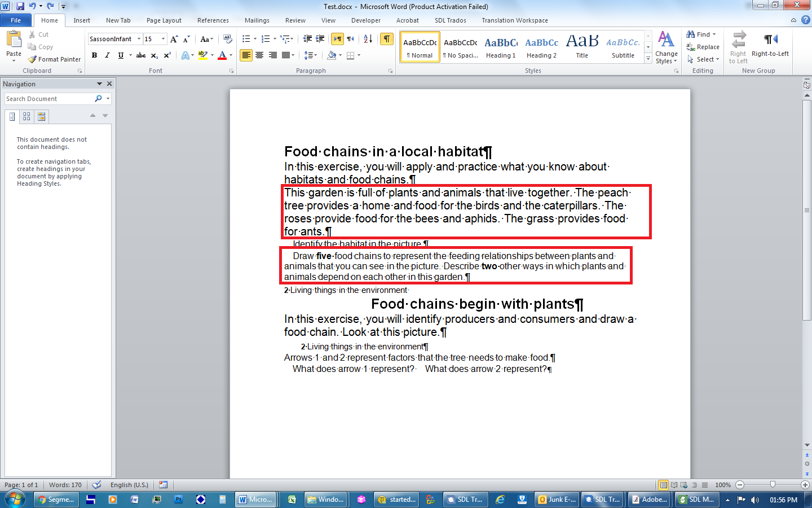Click English (U.S.) language indicator
Image resolution: width=812 pixels, height=508 pixels.
129,485
